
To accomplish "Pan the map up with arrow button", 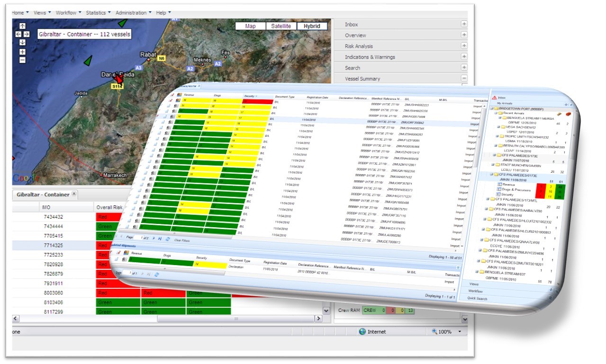I will (x=22, y=26).
